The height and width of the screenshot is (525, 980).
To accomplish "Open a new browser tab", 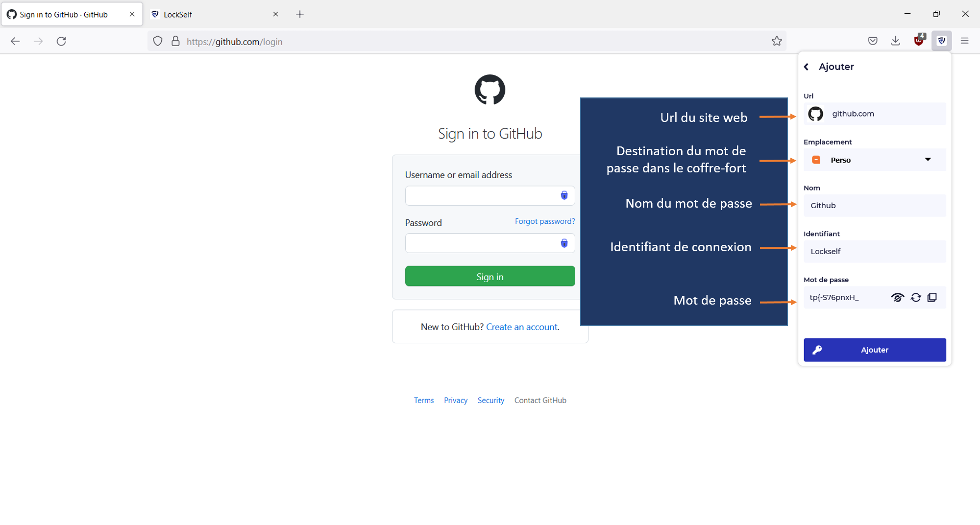I will (300, 14).
